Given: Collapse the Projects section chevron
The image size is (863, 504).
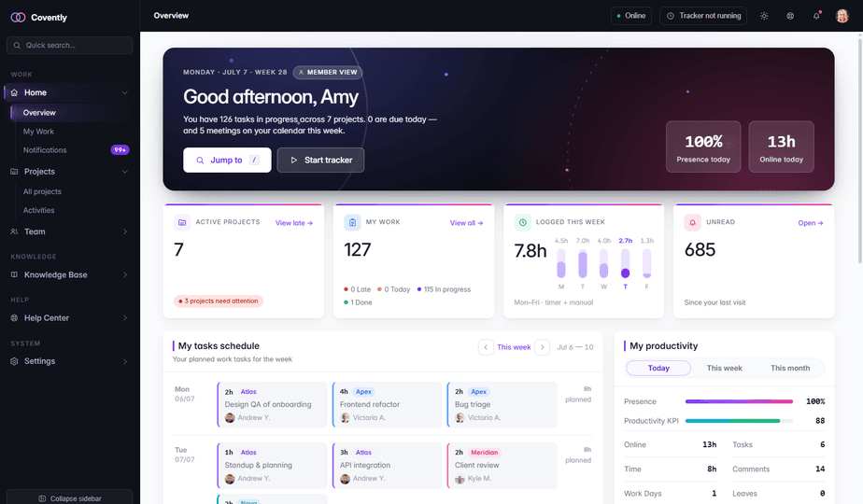Looking at the screenshot, I should pyautogui.click(x=125, y=172).
